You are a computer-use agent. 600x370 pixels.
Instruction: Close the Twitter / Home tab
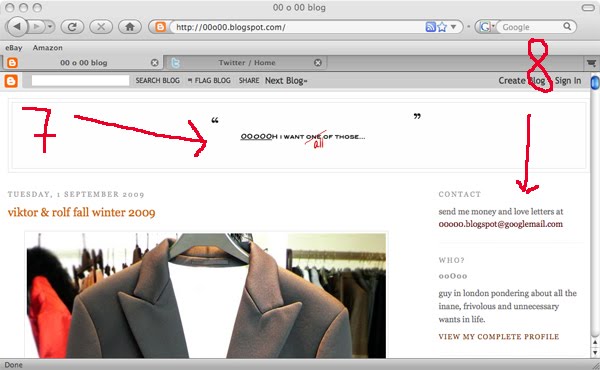tap(318, 63)
